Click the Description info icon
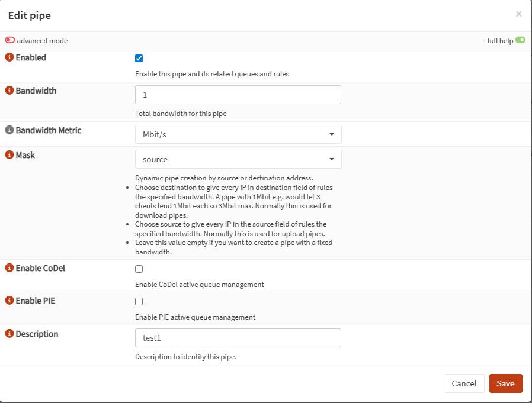Image resolution: width=532 pixels, height=403 pixels. [9, 334]
